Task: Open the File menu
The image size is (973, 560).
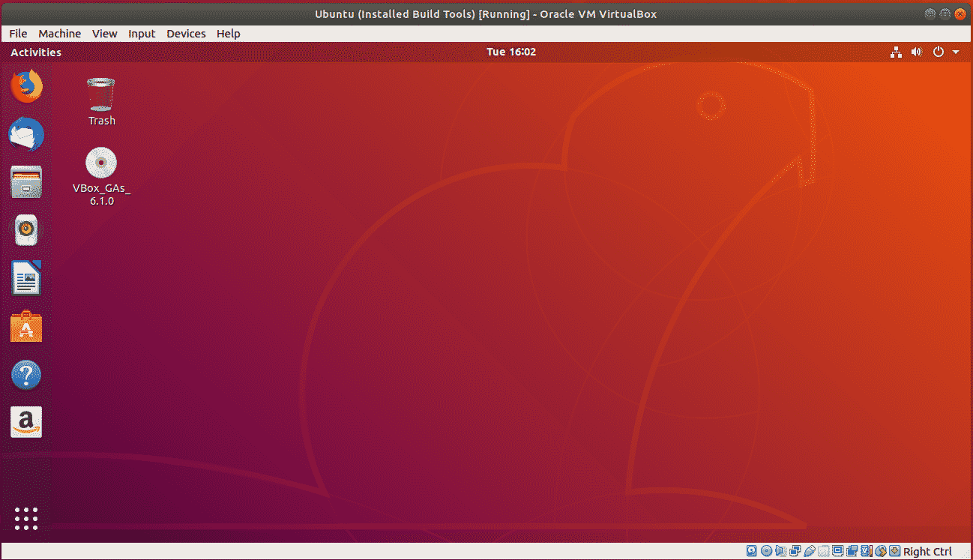Action: (18, 33)
